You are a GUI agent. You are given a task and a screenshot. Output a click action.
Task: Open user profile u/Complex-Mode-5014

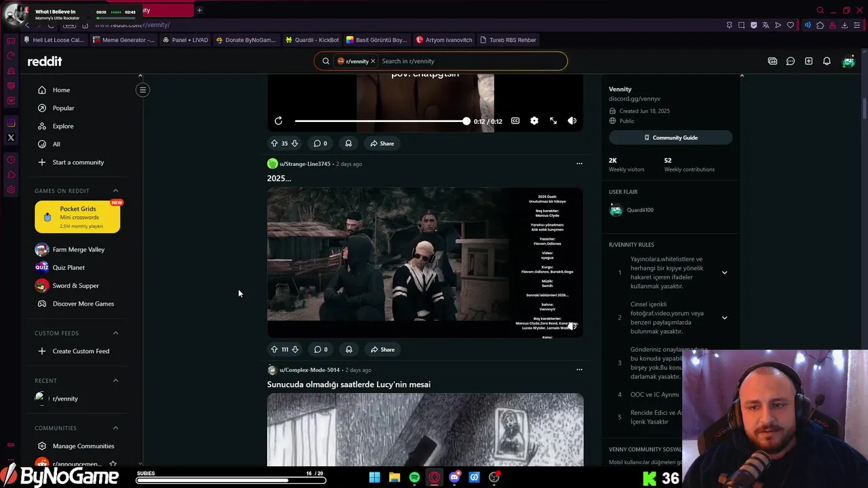[x=309, y=369]
